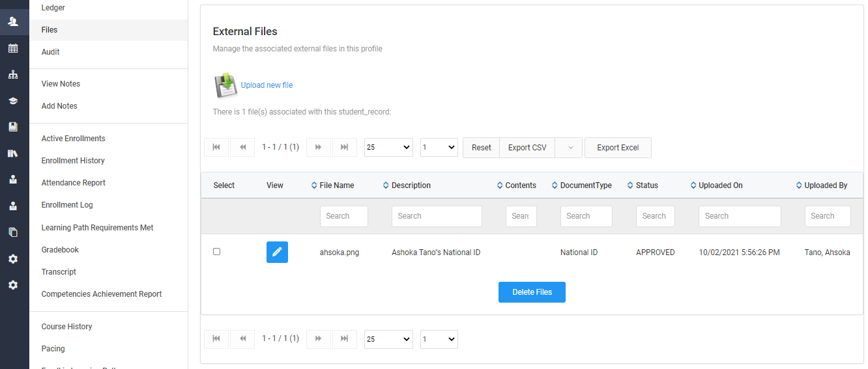Click the Delete Files button
The height and width of the screenshot is (369, 868).
pyautogui.click(x=532, y=292)
